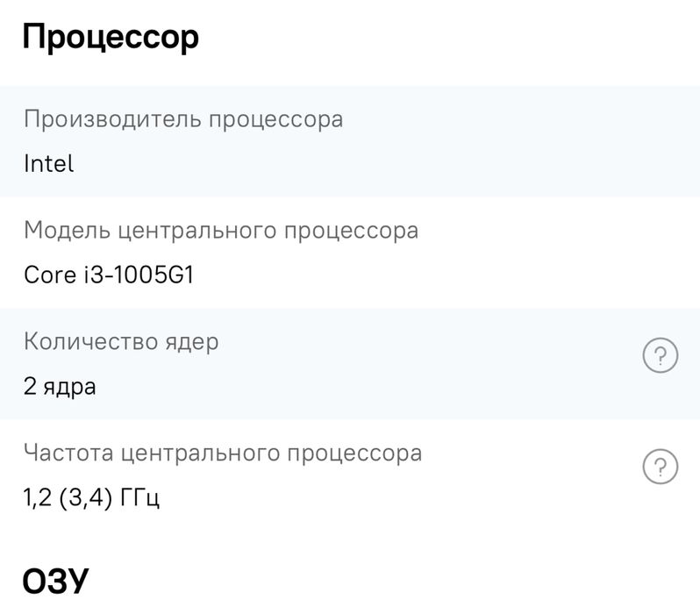Select the Количество ядер label
This screenshot has height=614, width=700.
pos(121,341)
